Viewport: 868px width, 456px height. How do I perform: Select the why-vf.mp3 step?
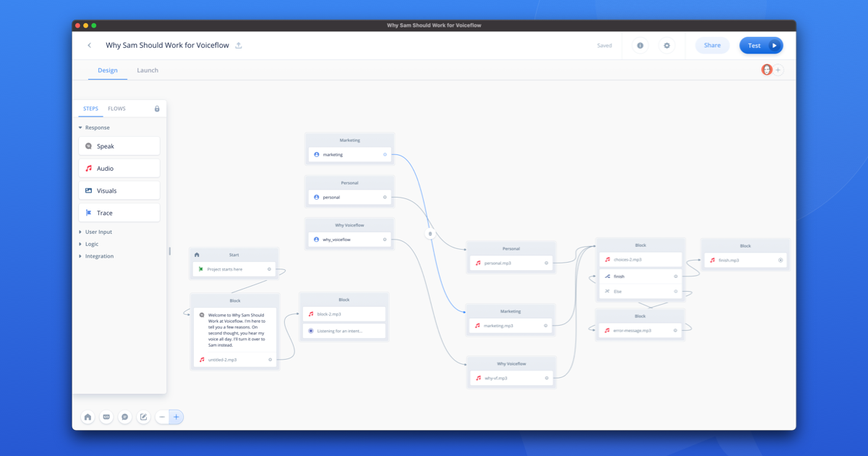(511, 378)
